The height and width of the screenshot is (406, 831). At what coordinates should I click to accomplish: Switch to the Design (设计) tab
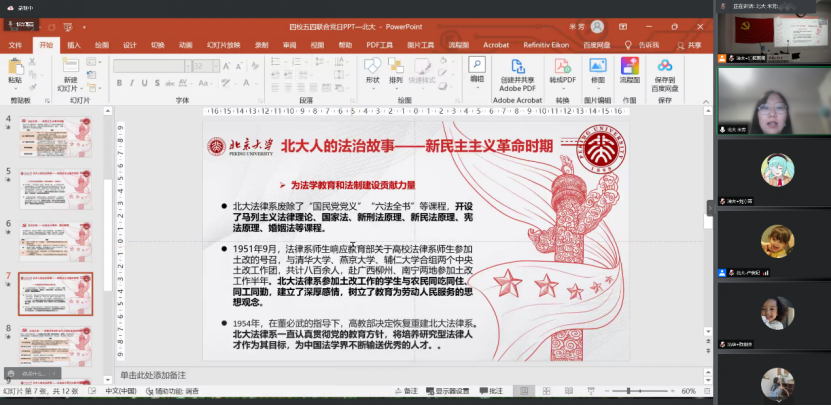coord(130,45)
